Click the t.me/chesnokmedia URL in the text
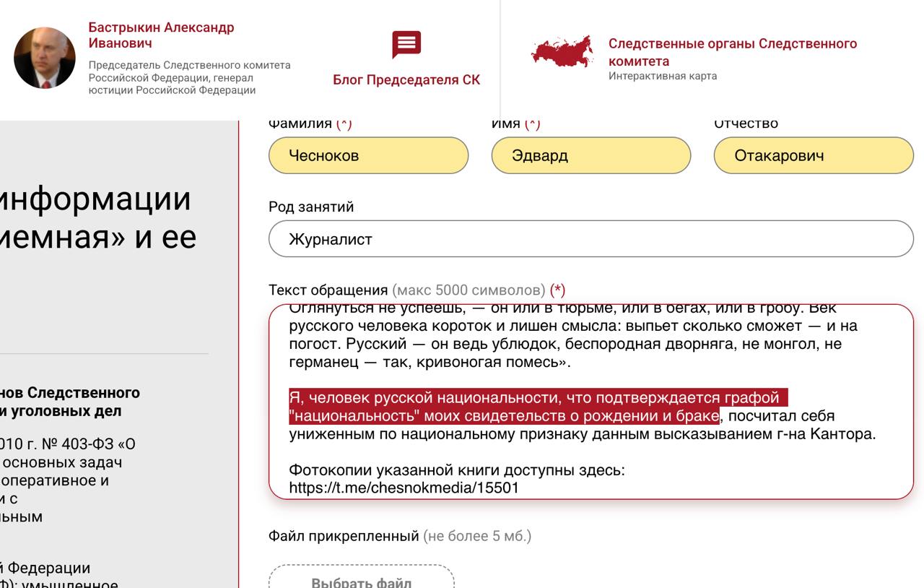The width and height of the screenshot is (924, 588). coord(404,488)
